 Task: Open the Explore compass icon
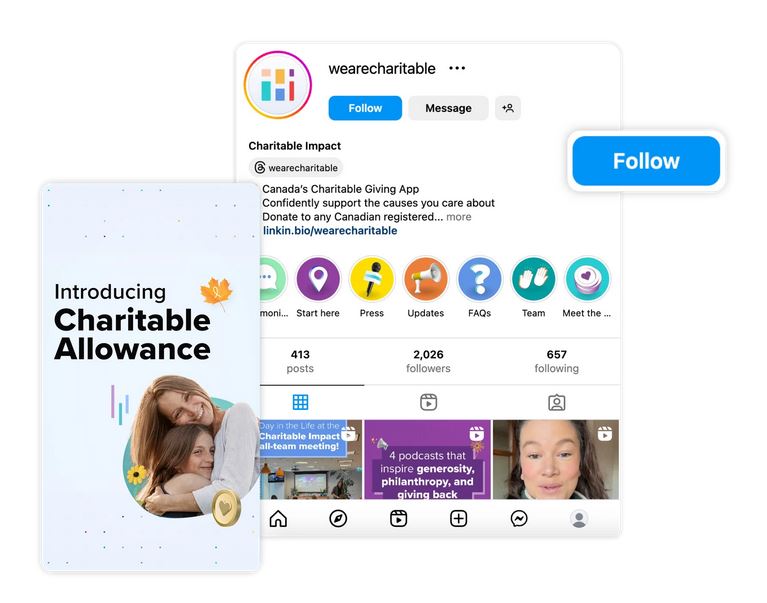tap(338, 518)
